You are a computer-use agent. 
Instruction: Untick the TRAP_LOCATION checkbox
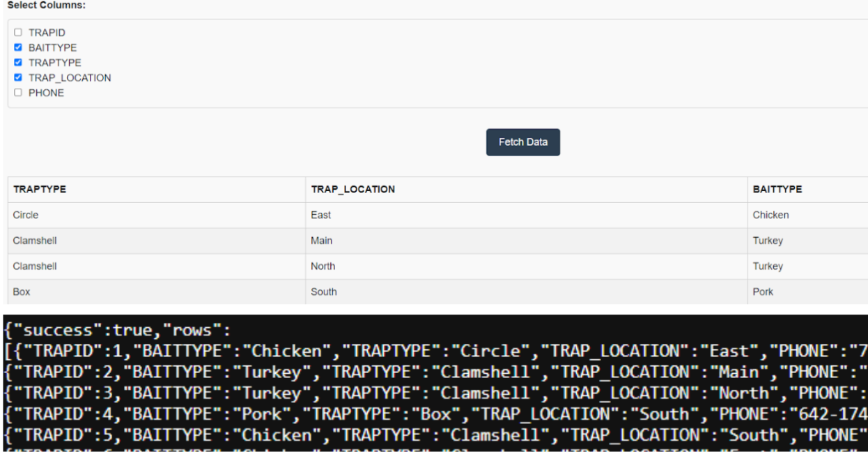pyautogui.click(x=19, y=77)
